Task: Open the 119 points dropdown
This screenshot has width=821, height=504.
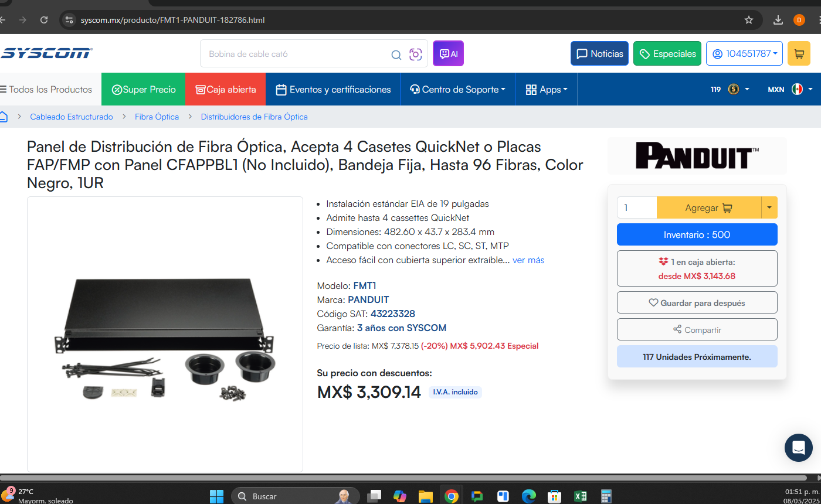Action: coord(730,90)
